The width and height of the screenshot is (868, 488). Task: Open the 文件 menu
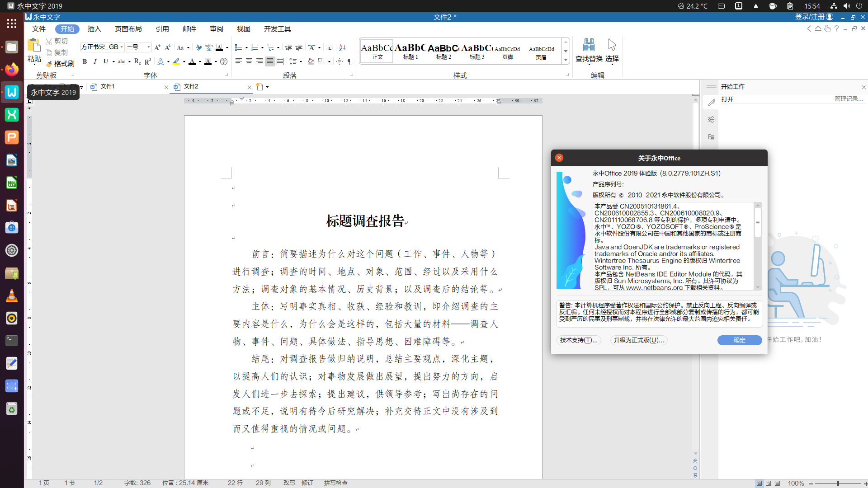pos(39,29)
